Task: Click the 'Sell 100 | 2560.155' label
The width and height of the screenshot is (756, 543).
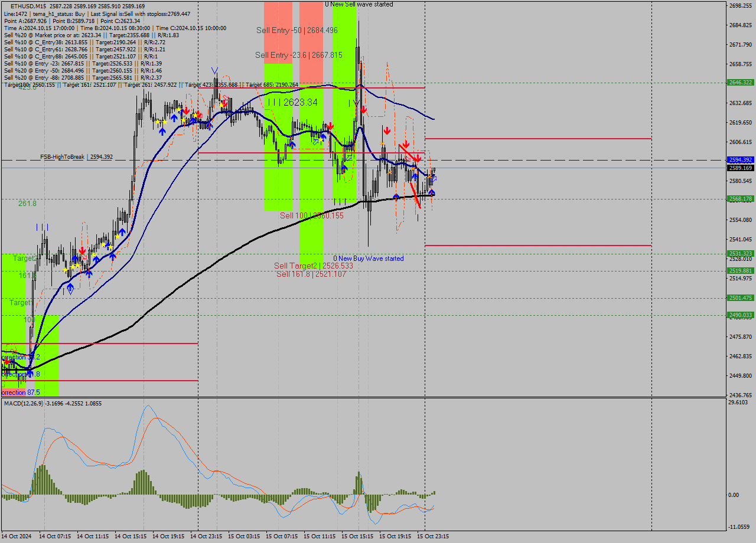Action: click(312, 215)
